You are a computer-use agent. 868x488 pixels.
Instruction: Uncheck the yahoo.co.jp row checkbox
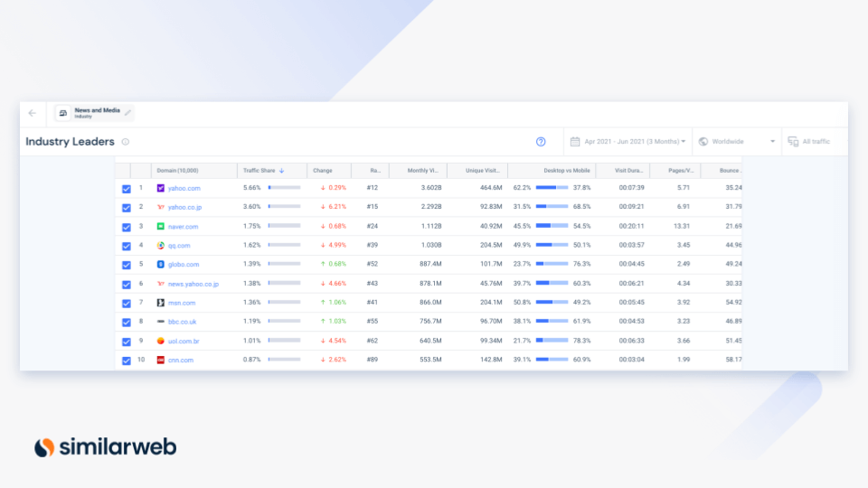(x=127, y=208)
